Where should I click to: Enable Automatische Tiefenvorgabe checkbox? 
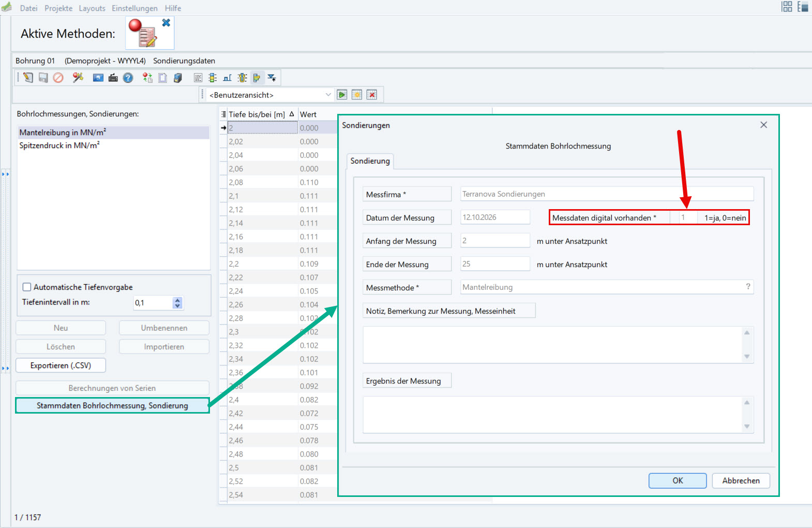click(x=27, y=287)
